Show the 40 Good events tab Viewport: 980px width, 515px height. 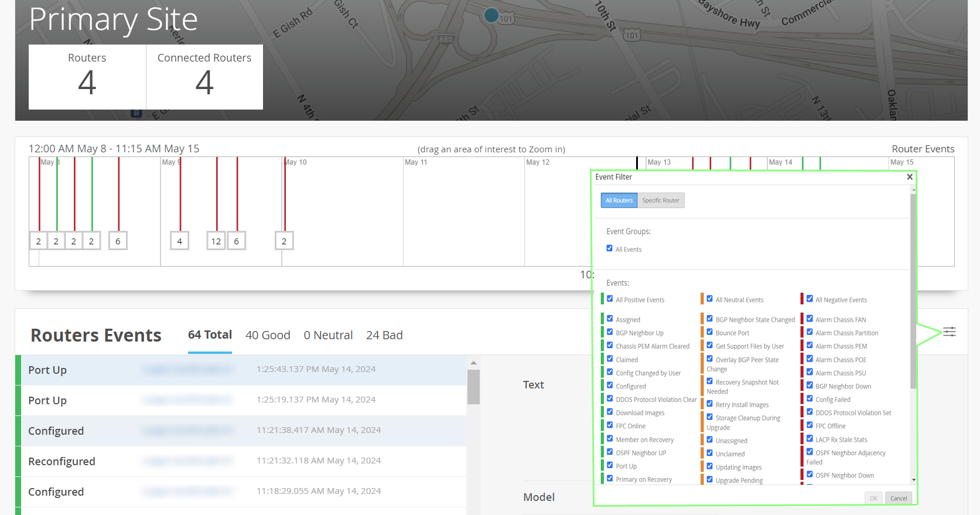tap(268, 335)
